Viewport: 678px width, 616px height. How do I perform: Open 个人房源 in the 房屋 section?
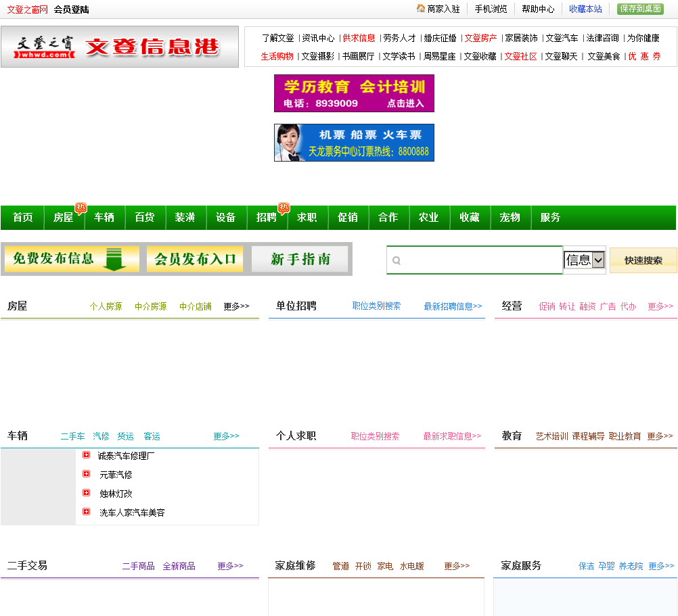pos(106,307)
